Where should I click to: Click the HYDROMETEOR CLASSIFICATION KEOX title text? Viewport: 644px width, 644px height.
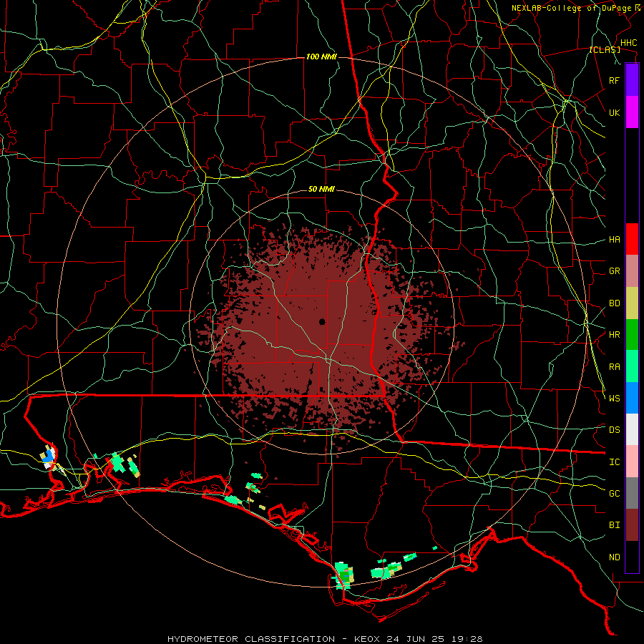click(325, 639)
